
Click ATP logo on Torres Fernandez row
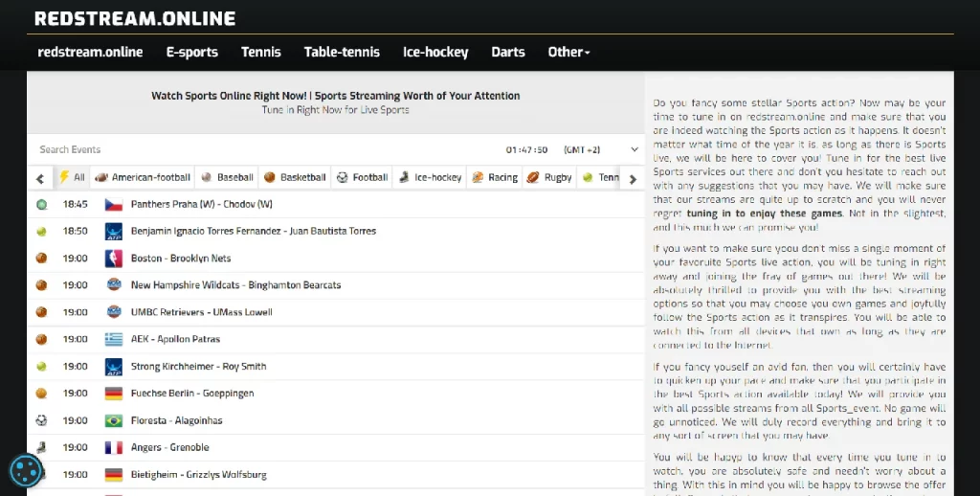[113, 231]
